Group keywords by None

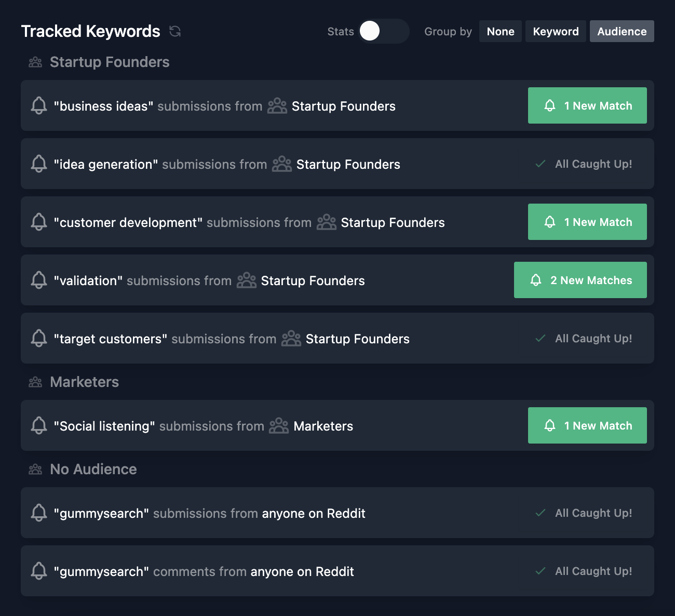pos(501,31)
